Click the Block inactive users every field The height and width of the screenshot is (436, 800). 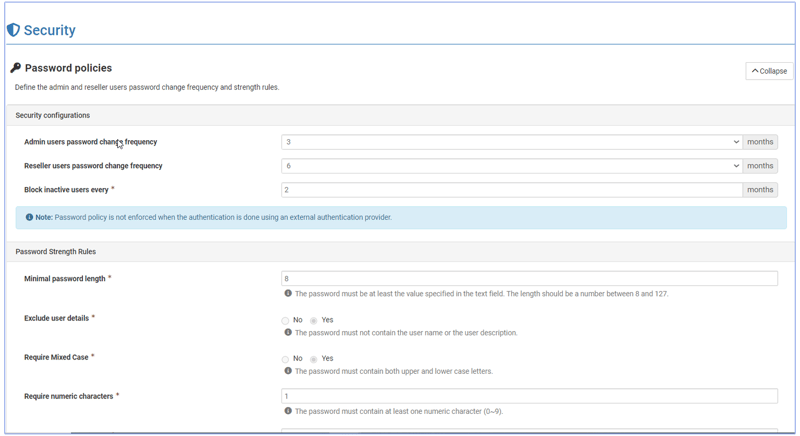(x=511, y=190)
